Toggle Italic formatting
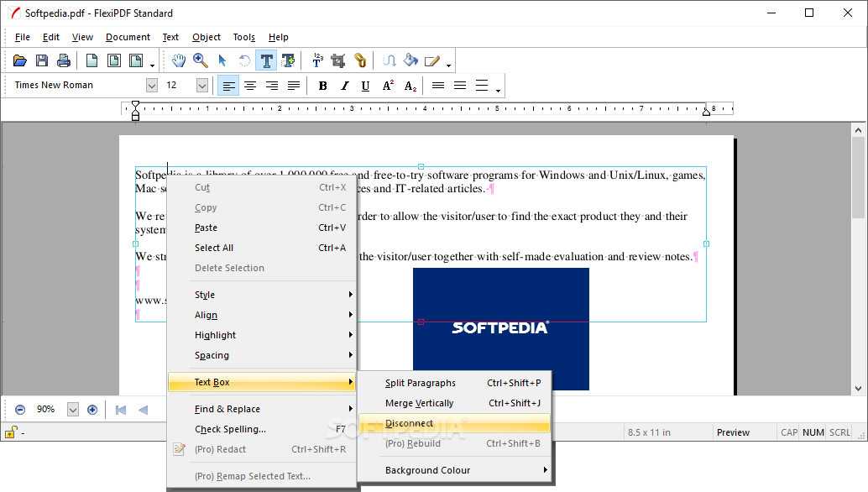868x492 pixels. (345, 86)
